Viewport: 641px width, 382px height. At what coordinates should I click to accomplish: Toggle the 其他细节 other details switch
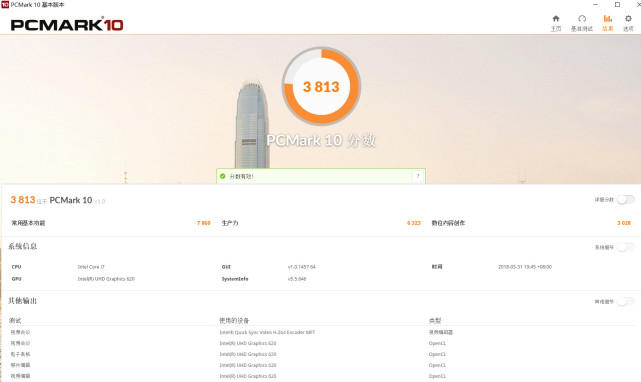pos(626,301)
